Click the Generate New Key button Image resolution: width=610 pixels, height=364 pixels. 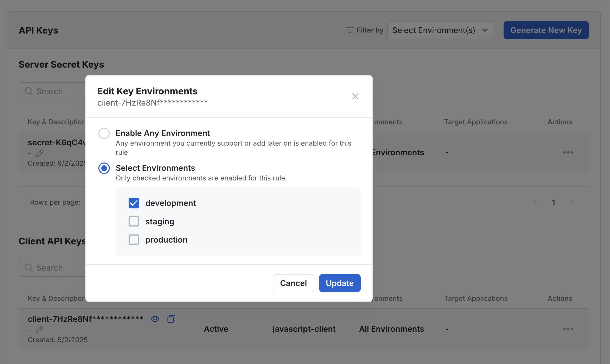pyautogui.click(x=546, y=30)
